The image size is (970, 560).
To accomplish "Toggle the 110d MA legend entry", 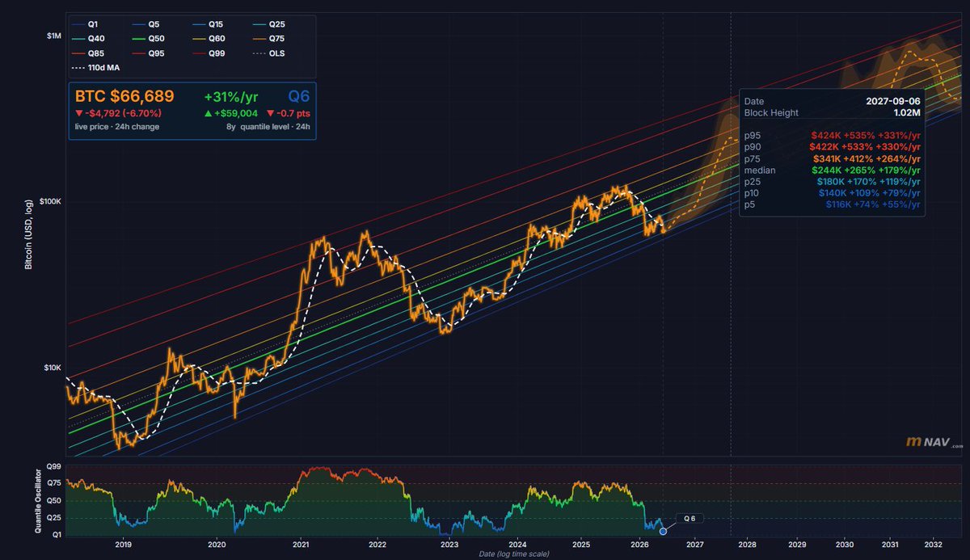I will point(96,68).
